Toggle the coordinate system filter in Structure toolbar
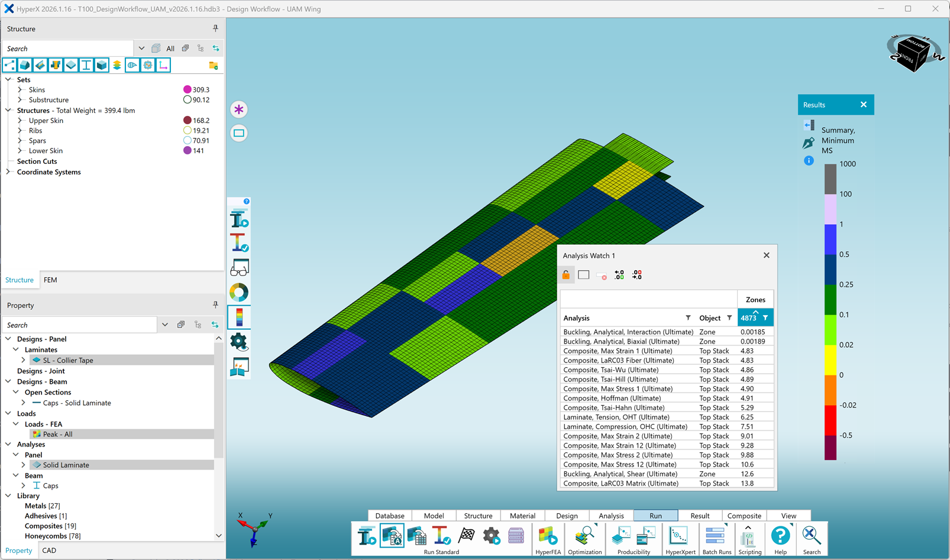 [x=163, y=65]
